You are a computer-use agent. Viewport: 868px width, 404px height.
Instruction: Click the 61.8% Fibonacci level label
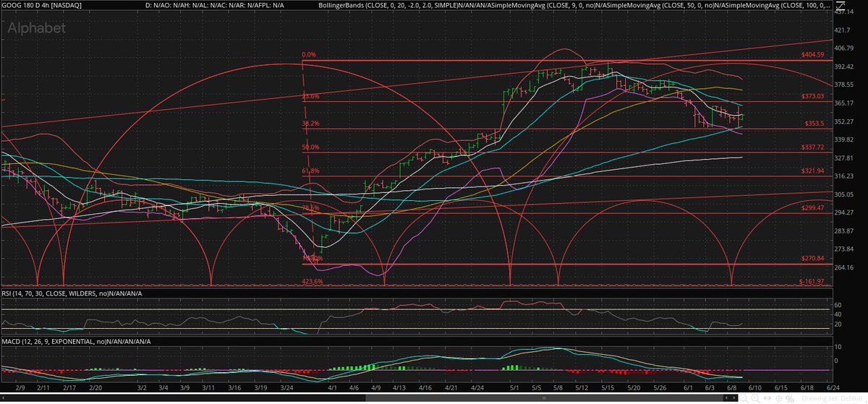point(311,171)
